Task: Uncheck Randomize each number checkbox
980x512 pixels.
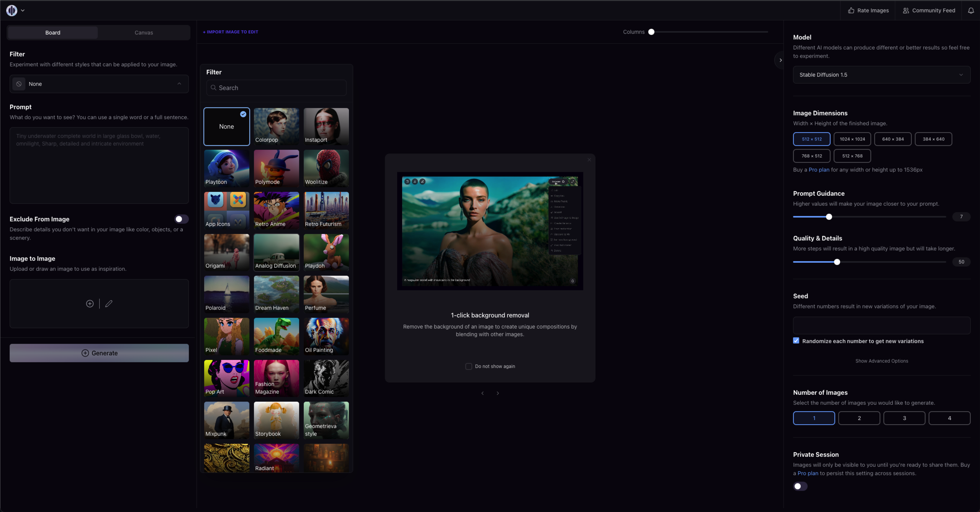Action: [796, 341]
